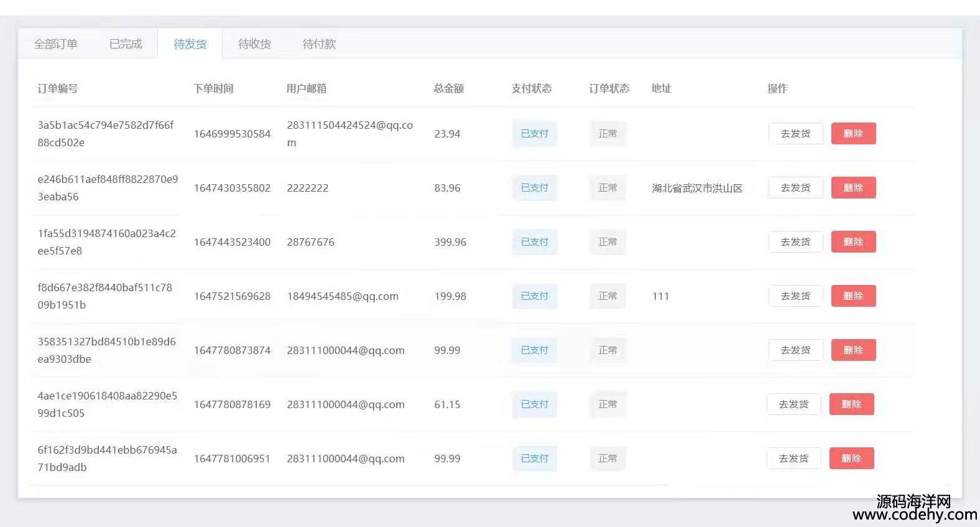Click 去发货 for the 23.94 order
Image resolution: width=980 pixels, height=527 pixels.
[795, 134]
